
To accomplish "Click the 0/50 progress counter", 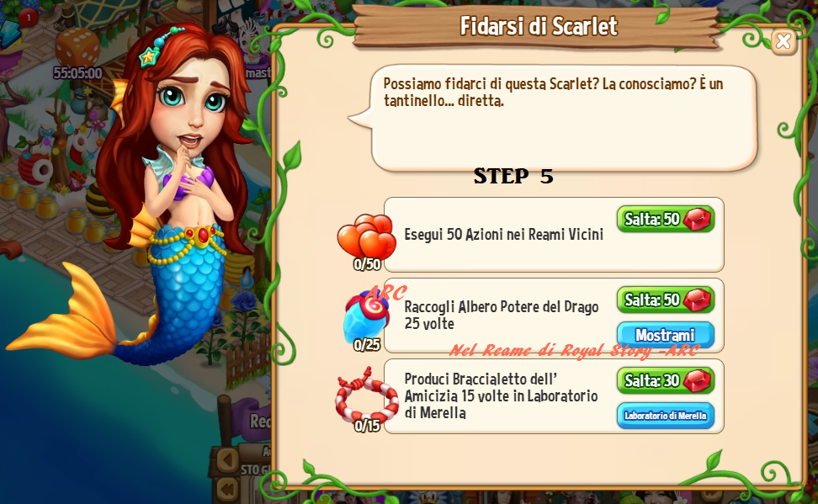I will click(x=367, y=264).
